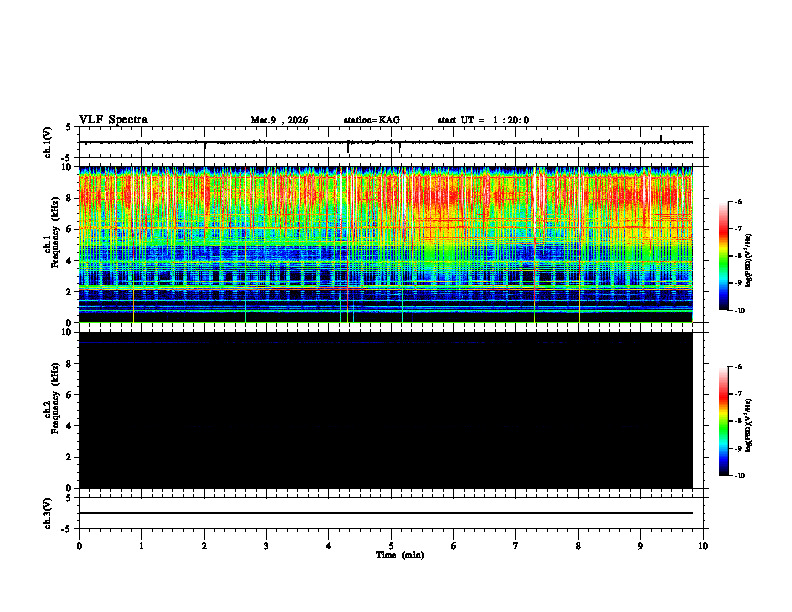Screen dimensions: 792x612
Task: Click time axis tick label "3"
Action: point(266,546)
